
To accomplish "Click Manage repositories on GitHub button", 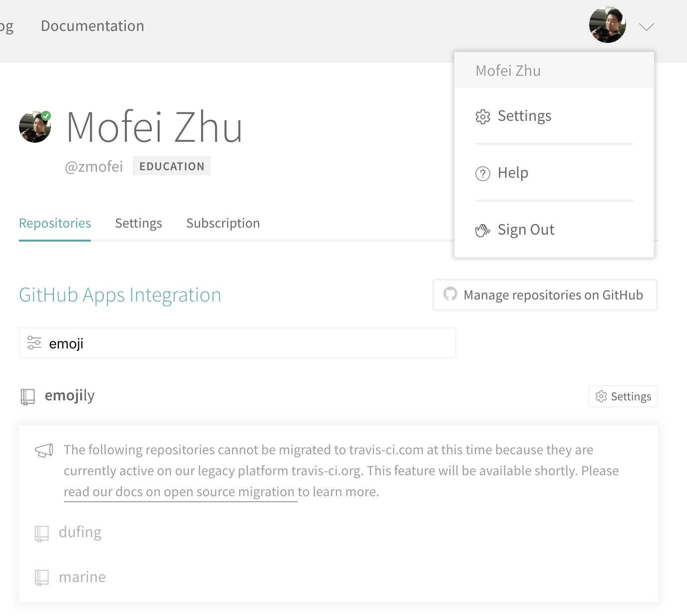I will tap(545, 295).
